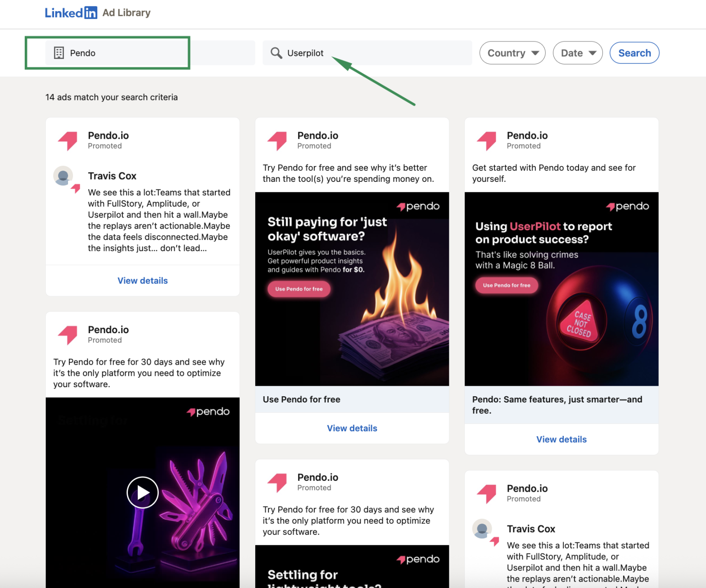Open the Date filter dropdown
The width and height of the screenshot is (706, 588).
tap(578, 53)
